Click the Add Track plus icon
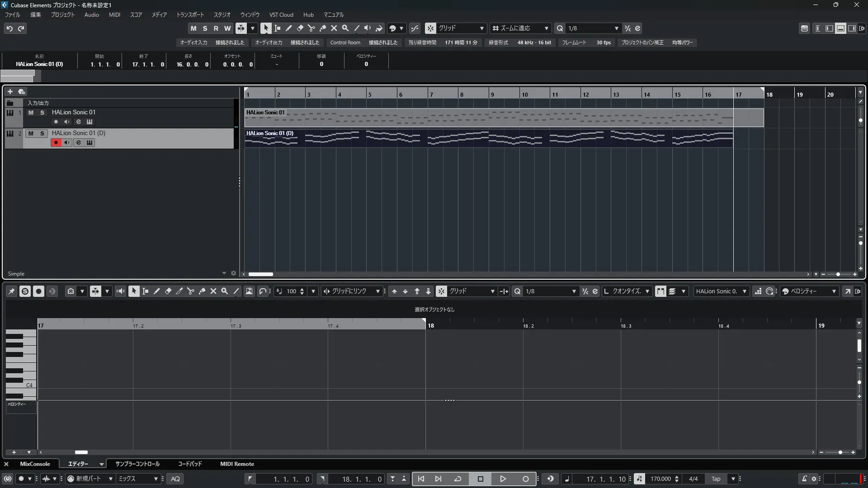 10,91
